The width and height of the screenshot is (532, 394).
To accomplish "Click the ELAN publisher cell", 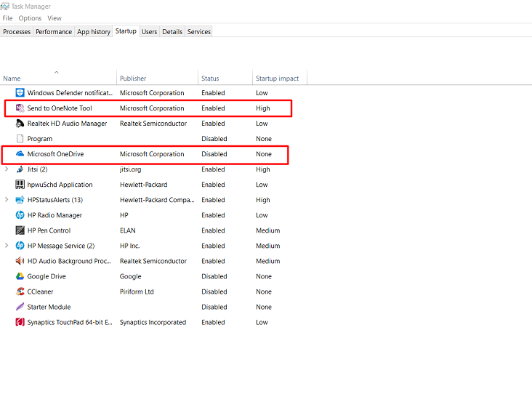I will pyautogui.click(x=128, y=230).
